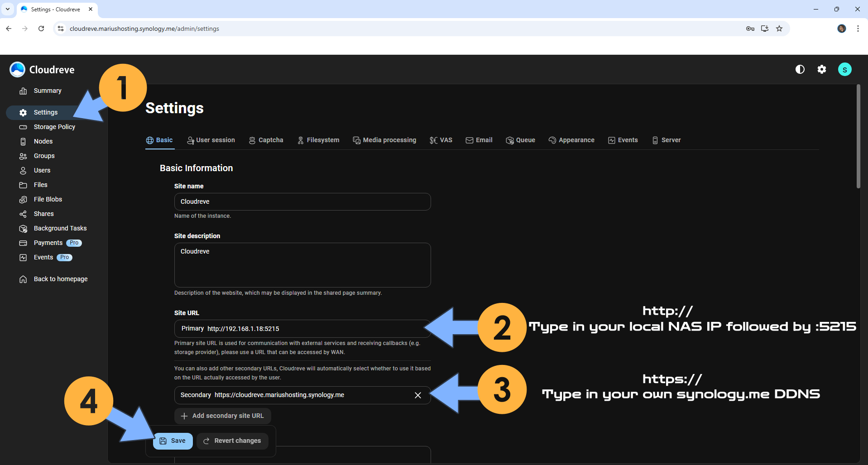Switch to the Basic tab
The height and width of the screenshot is (465, 868).
tap(159, 140)
